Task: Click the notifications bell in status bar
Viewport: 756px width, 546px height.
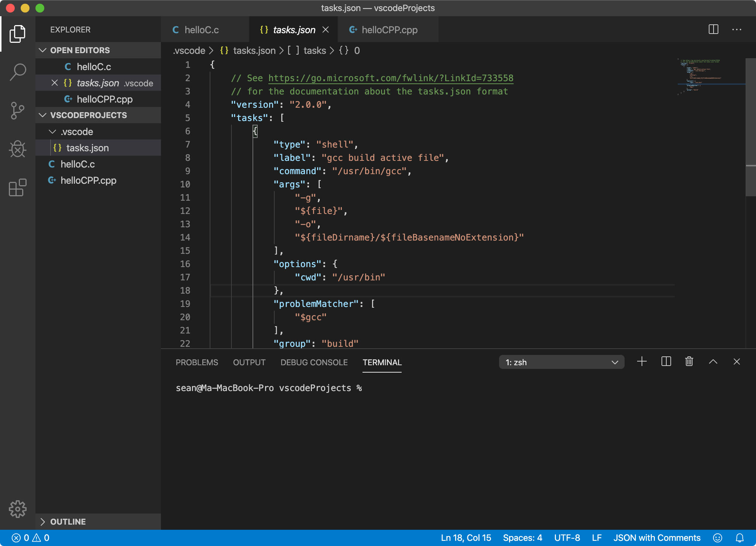Action: 739,538
